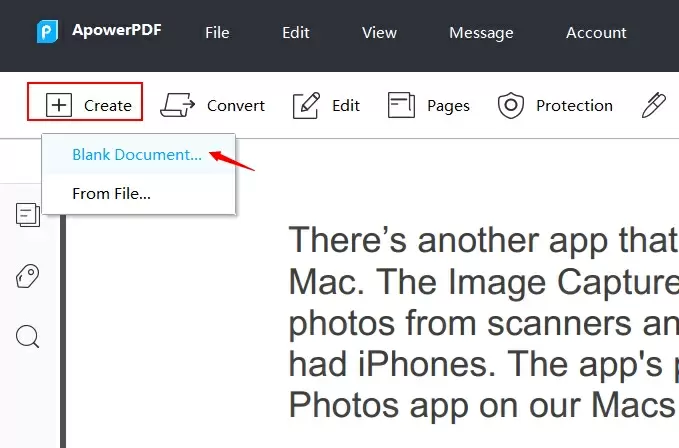The image size is (679, 448).
Task: Click the Protection shield icon
Action: tap(511, 105)
